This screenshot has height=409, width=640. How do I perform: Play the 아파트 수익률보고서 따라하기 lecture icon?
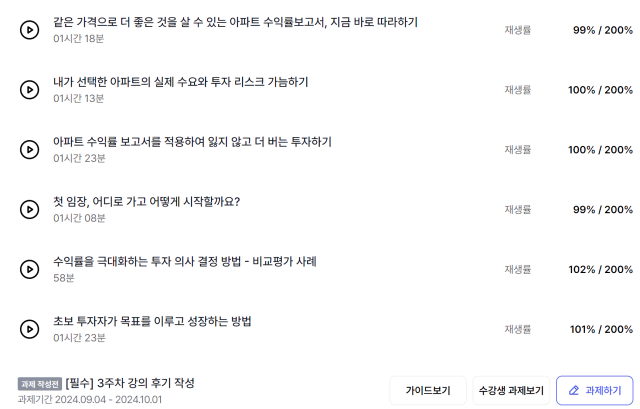29,30
